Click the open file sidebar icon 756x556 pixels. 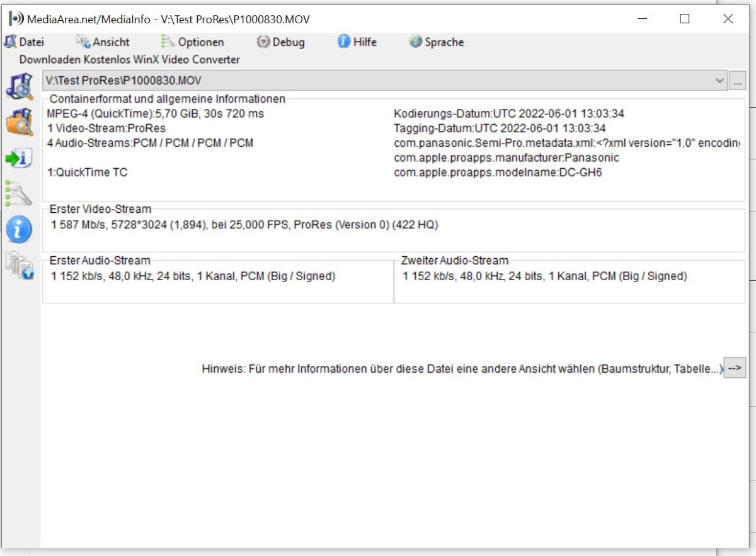tap(19, 86)
